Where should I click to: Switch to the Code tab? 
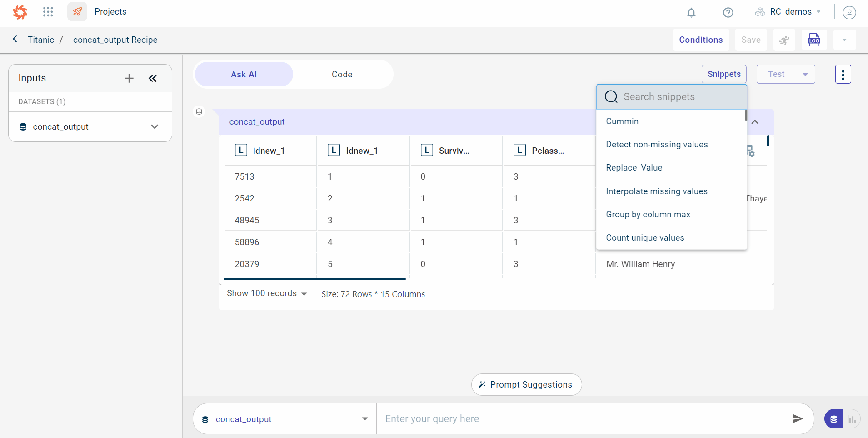tap(342, 74)
